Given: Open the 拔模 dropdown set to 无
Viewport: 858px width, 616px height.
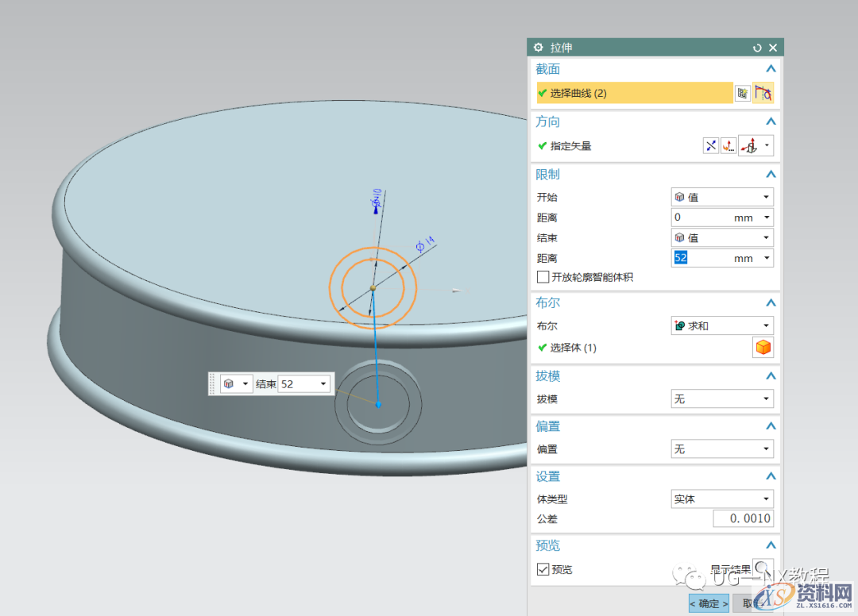Looking at the screenshot, I should 721,398.
